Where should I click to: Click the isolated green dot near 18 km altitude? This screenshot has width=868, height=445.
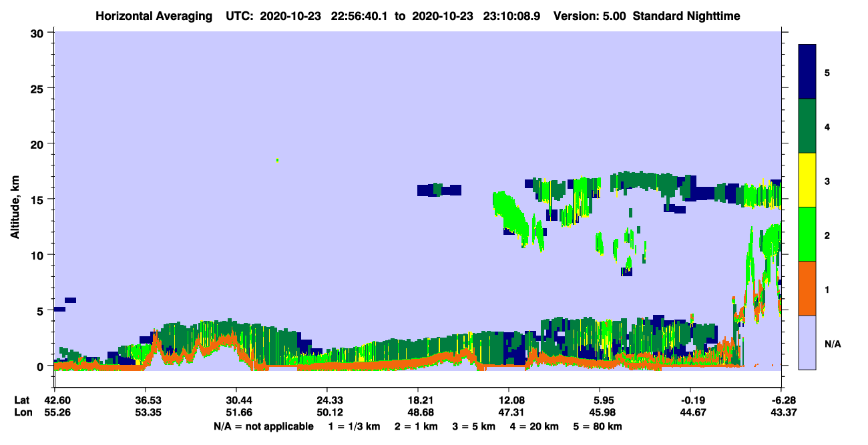click(x=277, y=160)
